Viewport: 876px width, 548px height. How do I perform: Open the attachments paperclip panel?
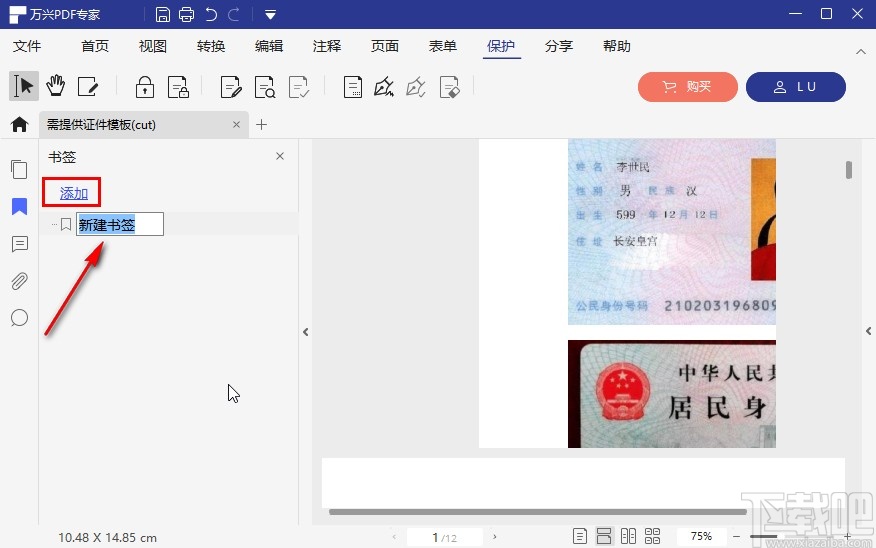(20, 281)
